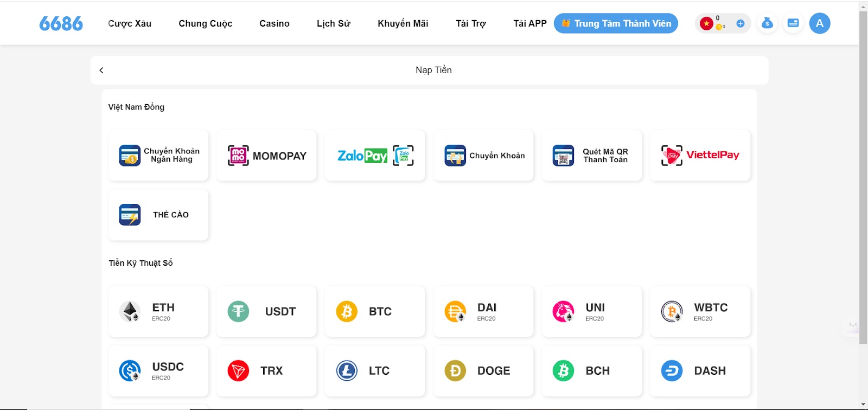Click the blue plus deposit icon
The image size is (868, 410).
click(x=740, y=23)
